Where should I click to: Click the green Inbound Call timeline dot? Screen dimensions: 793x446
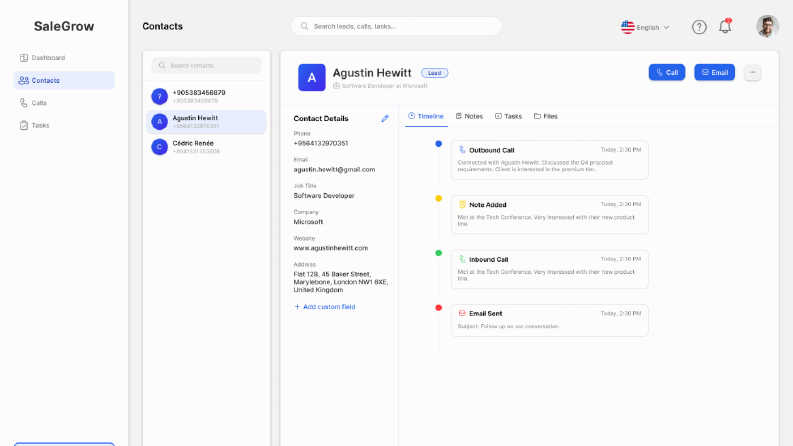[438, 253]
